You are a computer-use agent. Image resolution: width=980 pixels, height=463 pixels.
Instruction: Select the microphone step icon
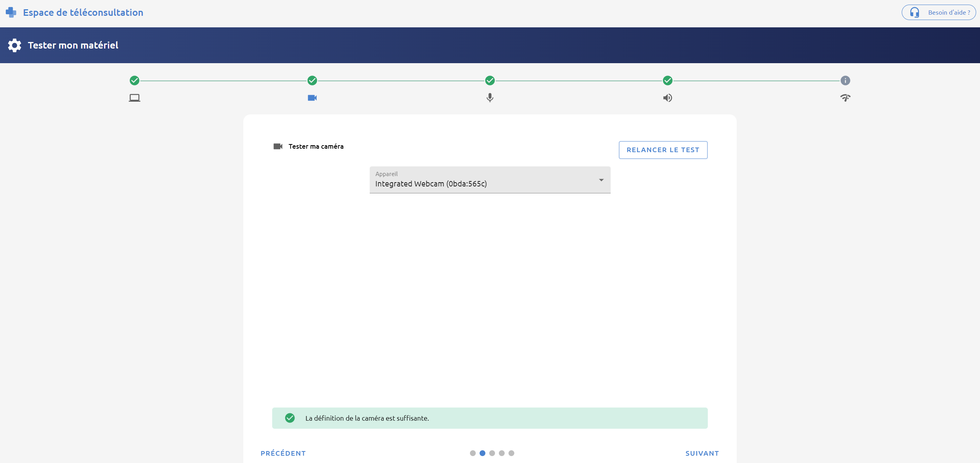[490, 98]
